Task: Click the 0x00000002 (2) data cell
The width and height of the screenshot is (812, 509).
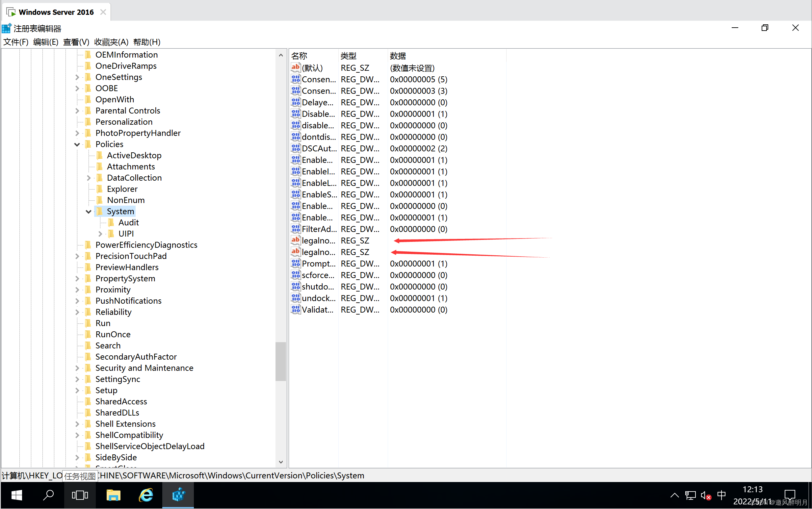Action: click(418, 148)
